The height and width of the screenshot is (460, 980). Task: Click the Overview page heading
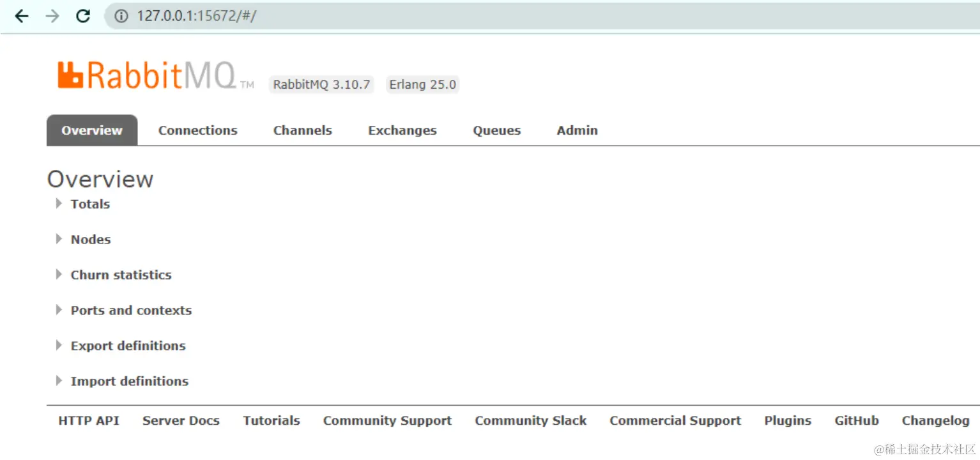pyautogui.click(x=100, y=179)
